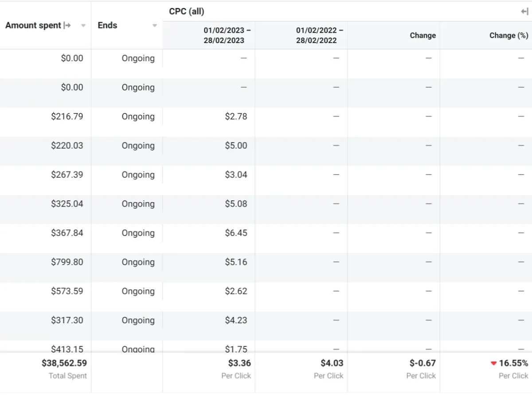Click Ongoing in the $267.39 row
The height and width of the screenshot is (395, 532).
tap(138, 175)
